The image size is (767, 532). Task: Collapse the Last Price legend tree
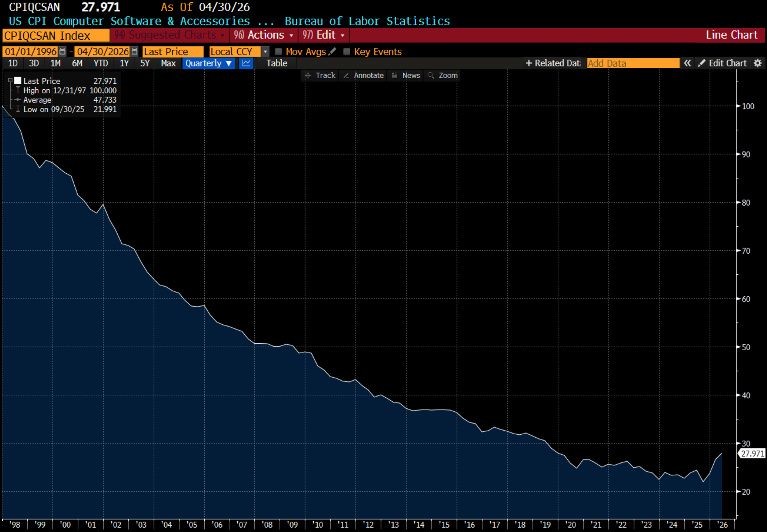click(10, 81)
